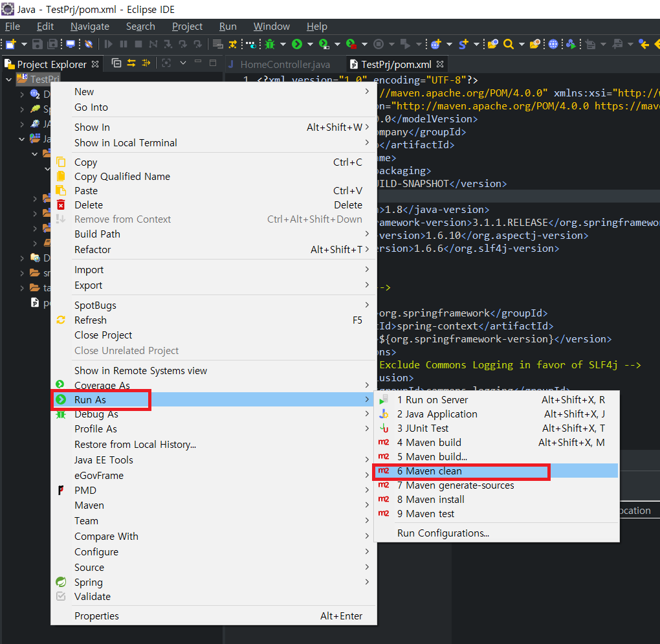Select 6 Maven clean in submenu
The image size is (660, 644).
[497, 471]
